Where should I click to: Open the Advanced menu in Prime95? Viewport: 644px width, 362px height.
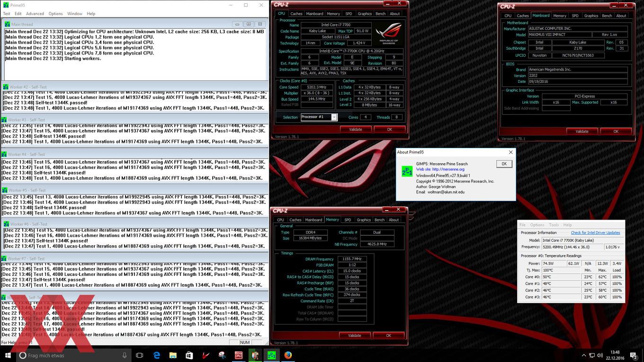pyautogui.click(x=35, y=14)
